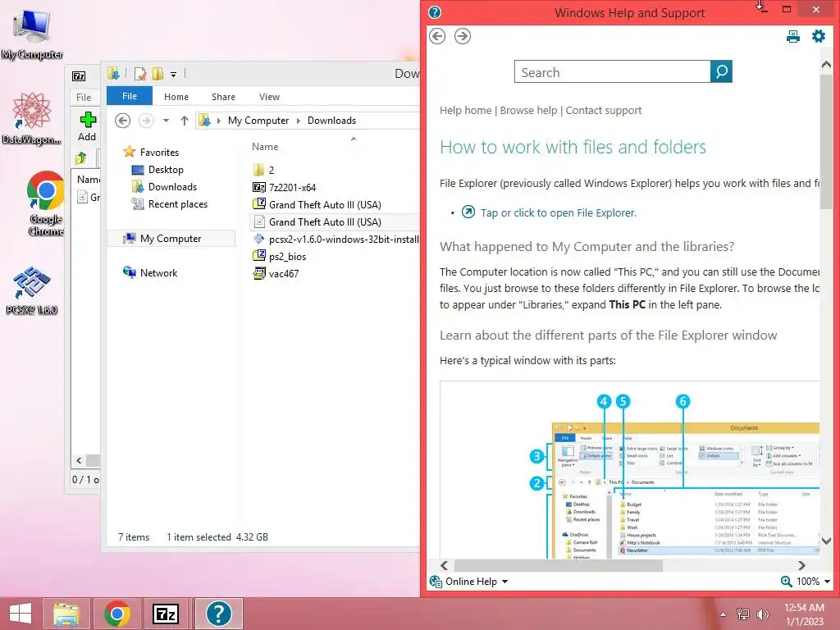Show hidden tray icons arrow

[723, 614]
